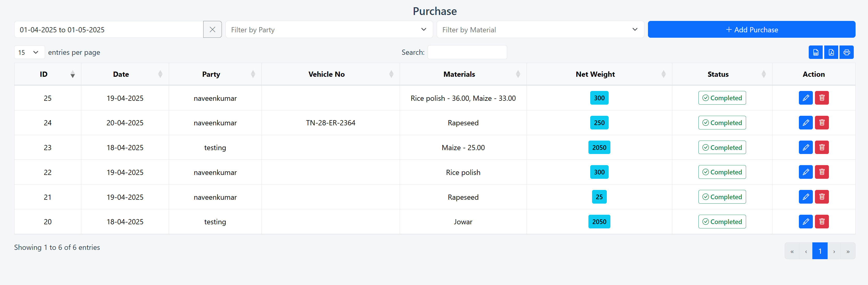This screenshot has width=868, height=285.
Task: Toggle sorting on the Party column
Action: [x=253, y=74]
